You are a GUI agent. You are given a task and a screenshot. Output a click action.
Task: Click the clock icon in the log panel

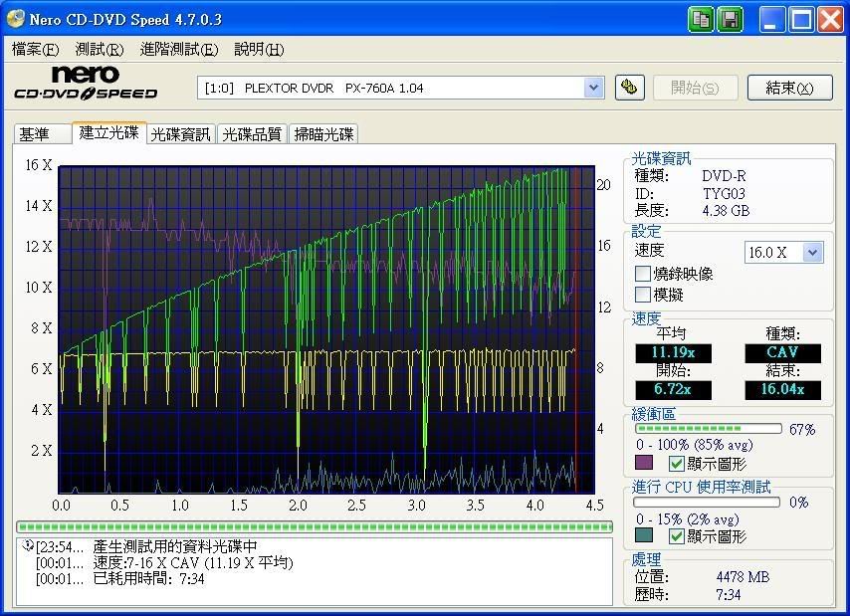28,546
